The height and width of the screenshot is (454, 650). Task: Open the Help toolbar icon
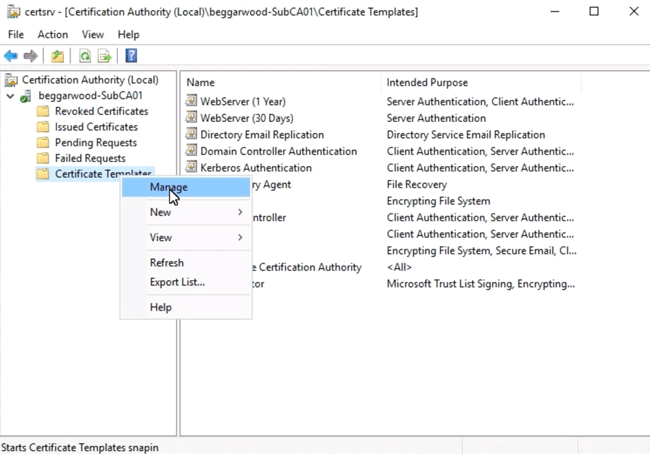(131, 56)
